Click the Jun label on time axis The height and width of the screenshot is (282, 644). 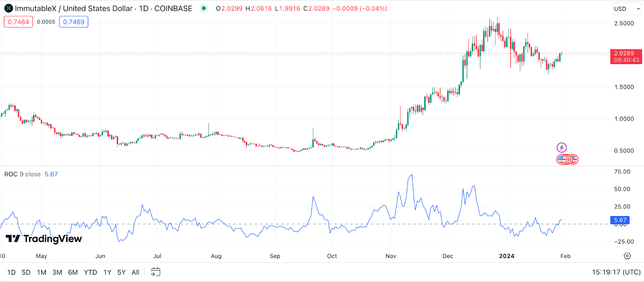pos(100,256)
